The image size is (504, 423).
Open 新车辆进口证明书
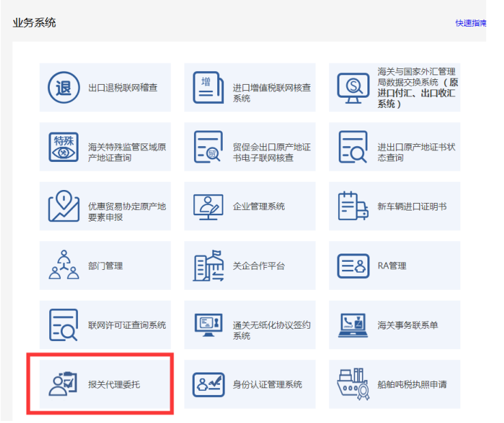click(395, 206)
